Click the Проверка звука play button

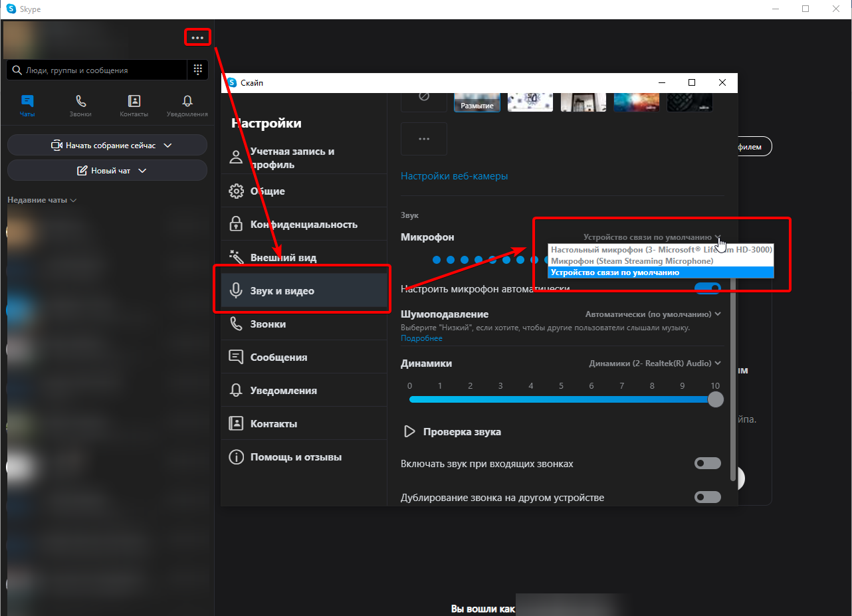pos(409,432)
